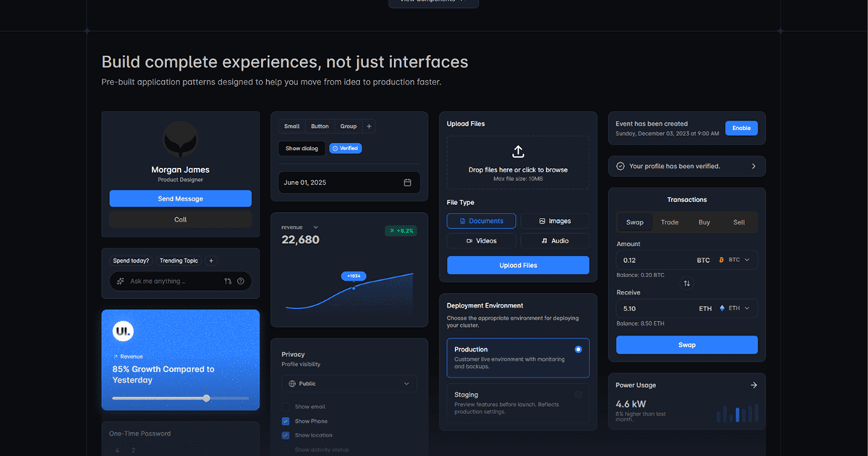Click the Button segment in button group

[x=320, y=126]
